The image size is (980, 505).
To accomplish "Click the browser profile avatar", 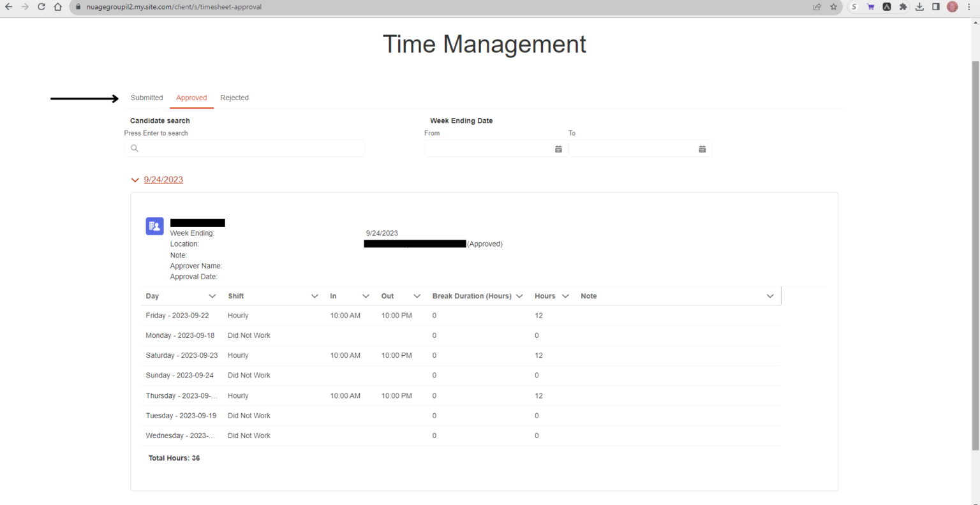I will click(952, 6).
